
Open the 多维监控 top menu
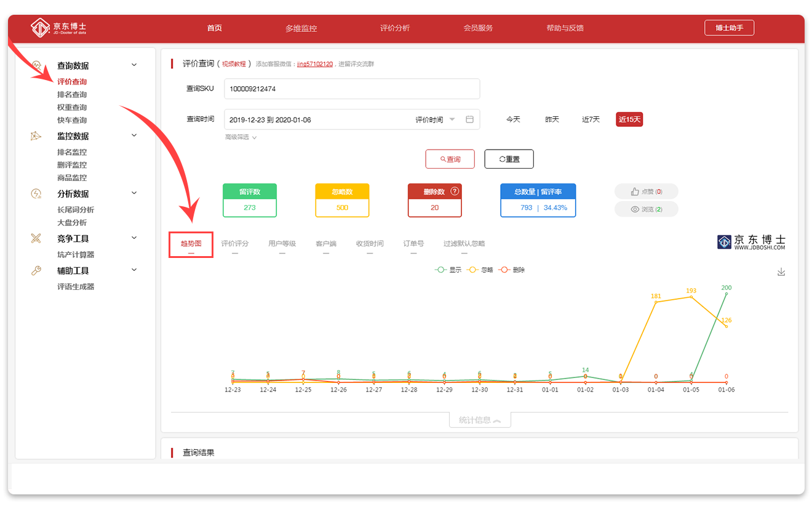pos(301,28)
